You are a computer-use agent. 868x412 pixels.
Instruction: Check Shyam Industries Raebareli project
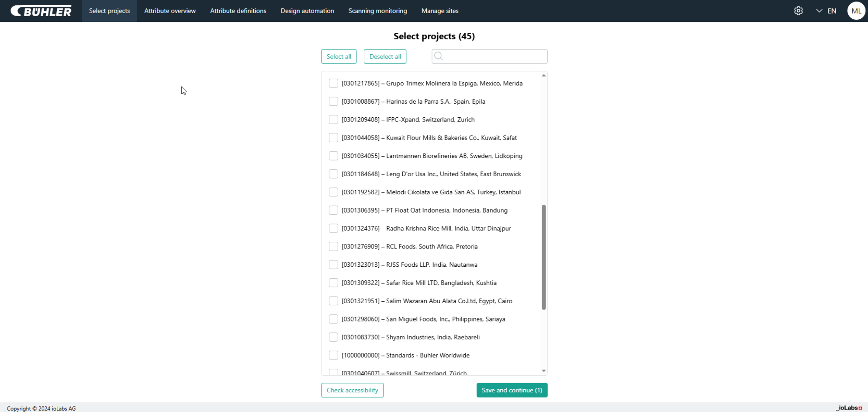coord(333,337)
